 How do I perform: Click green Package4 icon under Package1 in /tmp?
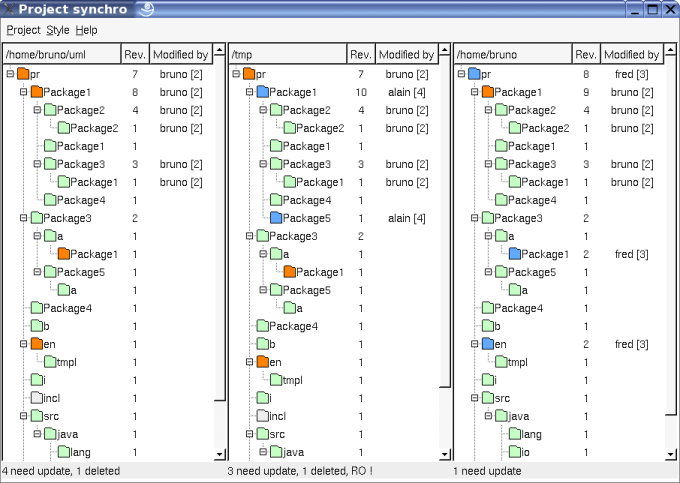276,200
